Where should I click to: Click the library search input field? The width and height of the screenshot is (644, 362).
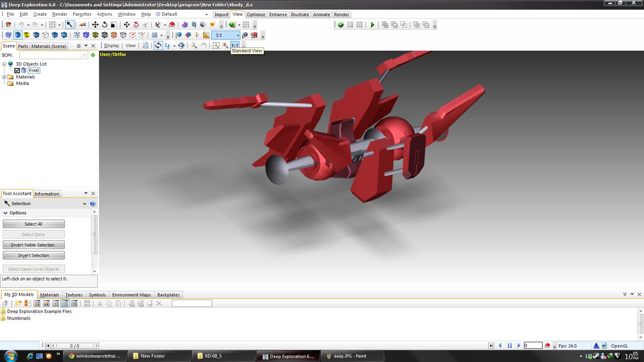[x=192, y=303]
